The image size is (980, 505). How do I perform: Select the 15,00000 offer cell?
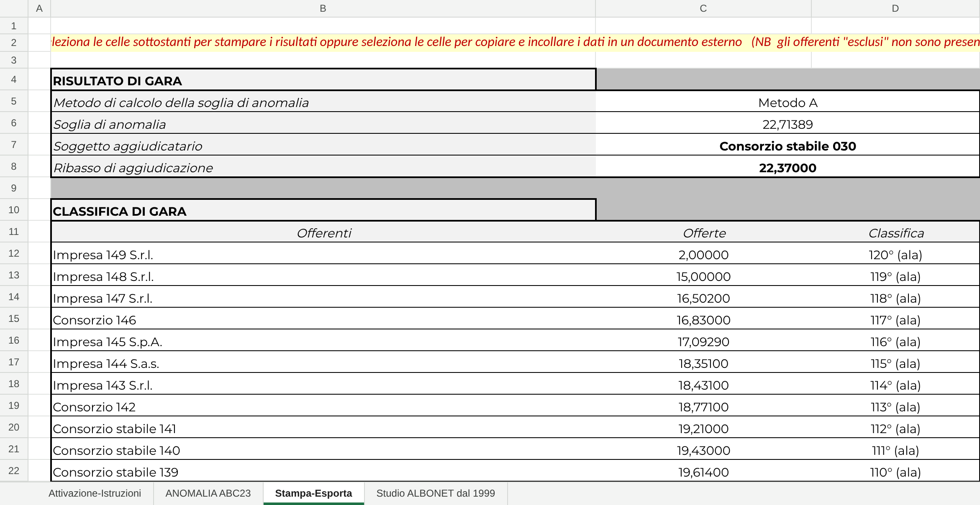point(703,276)
